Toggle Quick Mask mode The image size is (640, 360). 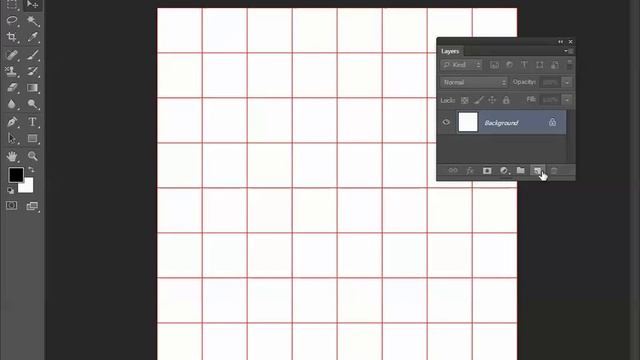[11, 205]
